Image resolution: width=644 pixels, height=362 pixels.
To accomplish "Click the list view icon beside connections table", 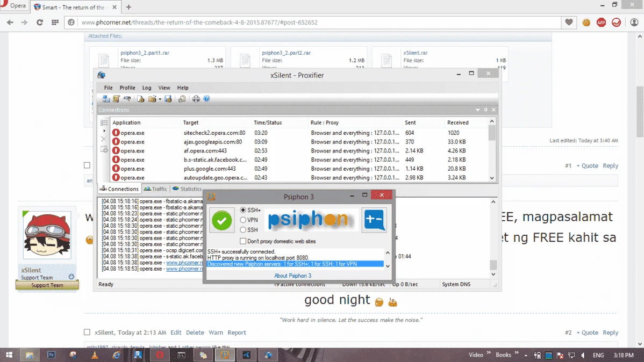I will (x=104, y=122).
